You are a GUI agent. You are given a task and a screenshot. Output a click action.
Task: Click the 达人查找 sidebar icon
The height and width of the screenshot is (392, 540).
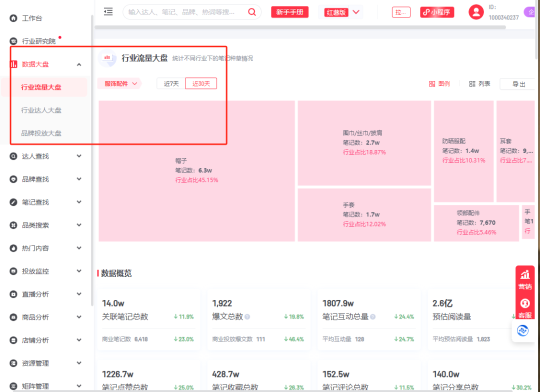[x=13, y=156]
